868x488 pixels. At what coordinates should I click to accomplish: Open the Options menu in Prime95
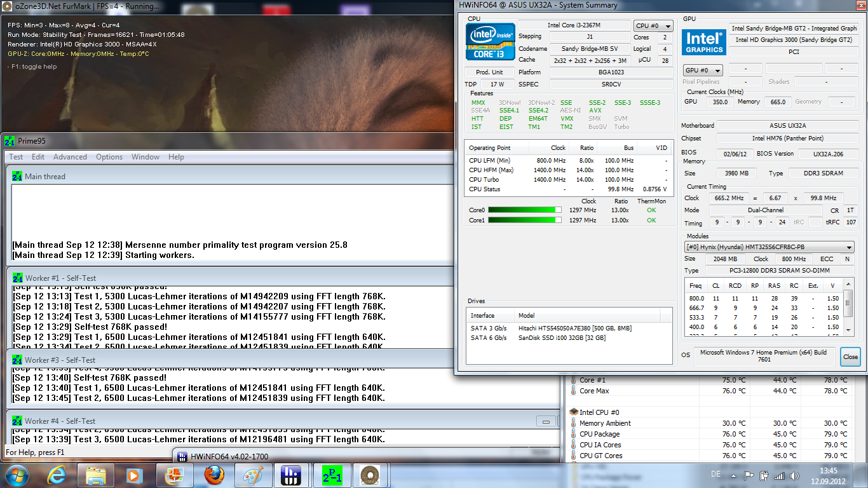[109, 157]
